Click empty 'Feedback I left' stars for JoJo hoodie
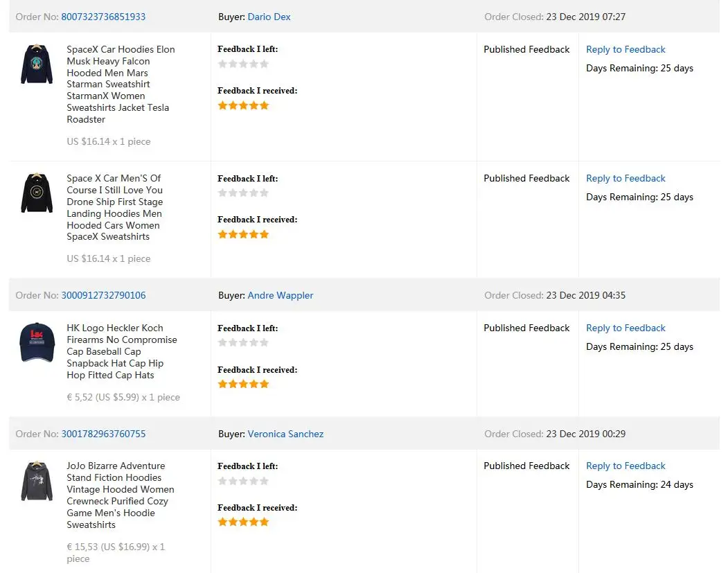This screenshot has width=728, height=573. point(243,481)
